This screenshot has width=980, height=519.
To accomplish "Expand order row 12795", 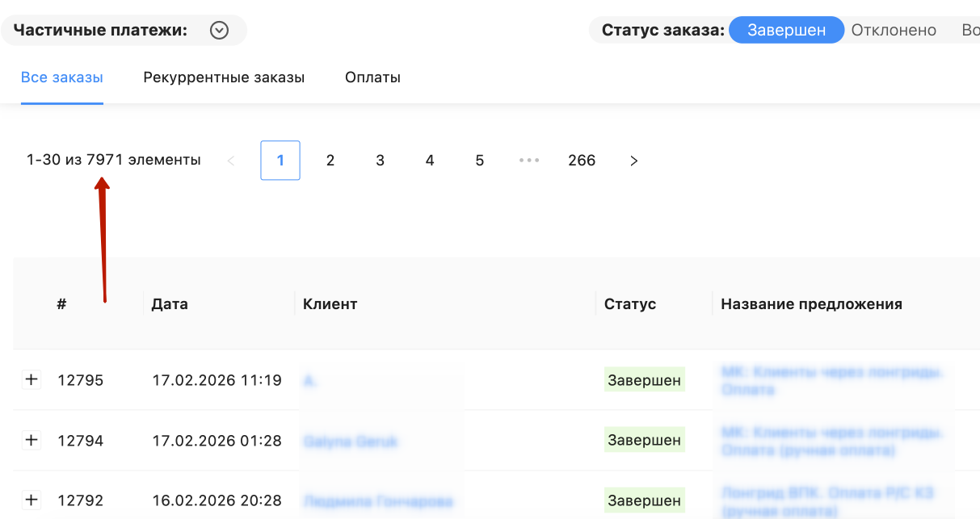I will 32,379.
